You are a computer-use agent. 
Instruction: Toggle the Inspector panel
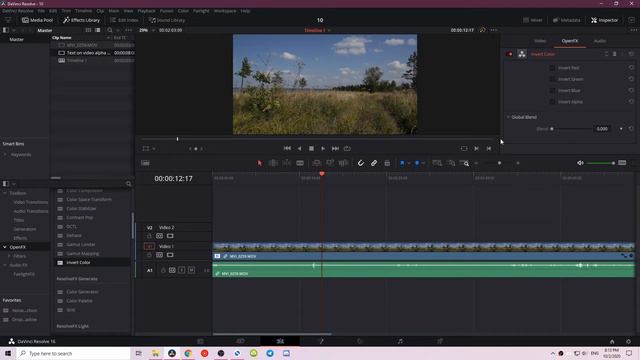tap(604, 20)
